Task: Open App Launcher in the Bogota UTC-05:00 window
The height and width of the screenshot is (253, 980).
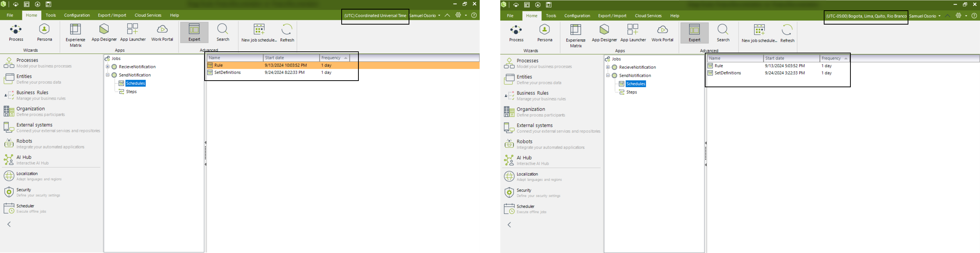Action: click(633, 33)
